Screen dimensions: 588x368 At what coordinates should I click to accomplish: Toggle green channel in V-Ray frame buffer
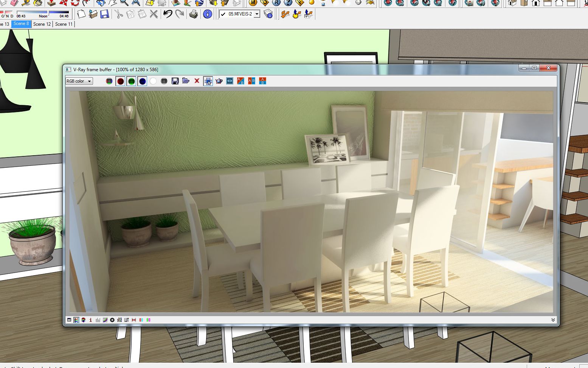click(x=131, y=81)
